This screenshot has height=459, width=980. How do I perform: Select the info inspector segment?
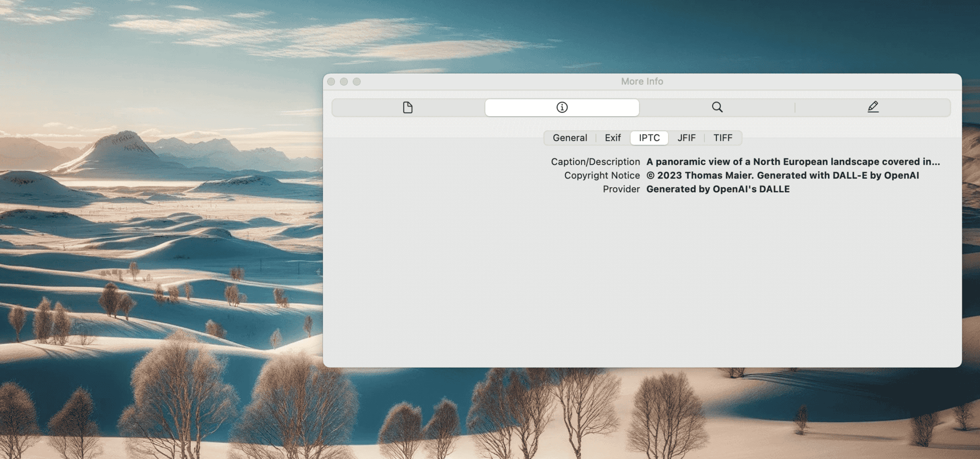(x=561, y=107)
